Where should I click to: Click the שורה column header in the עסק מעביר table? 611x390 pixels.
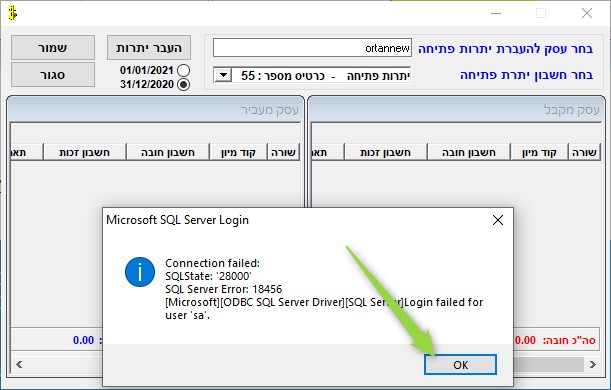283,152
